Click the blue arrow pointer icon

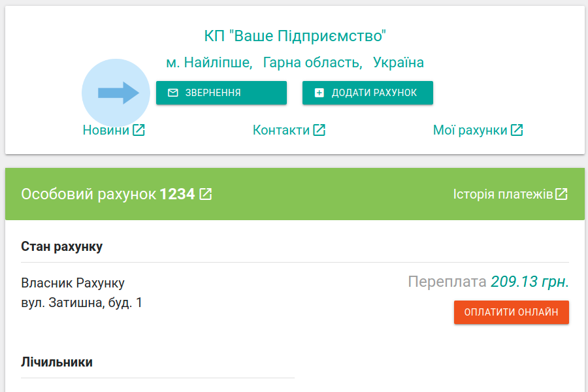(118, 93)
